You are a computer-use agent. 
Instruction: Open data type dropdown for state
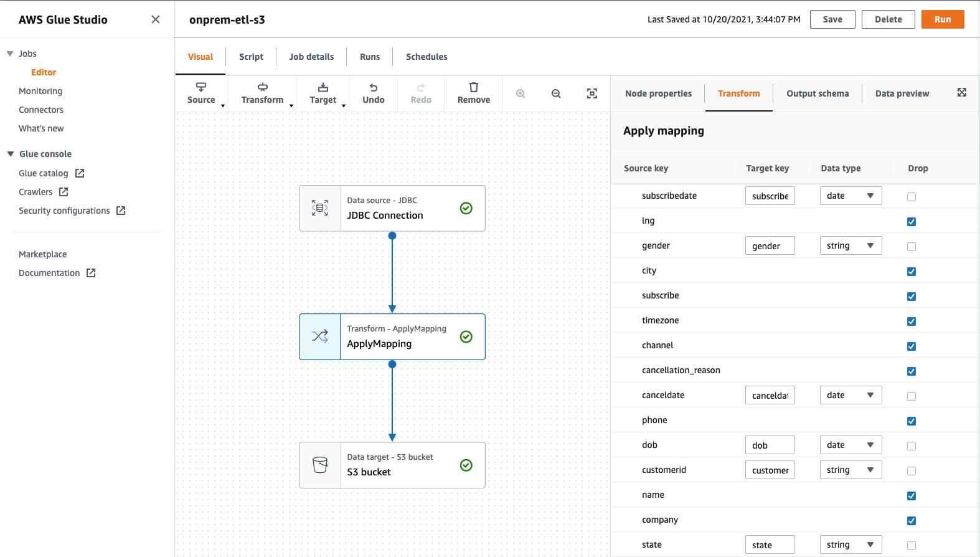point(850,545)
